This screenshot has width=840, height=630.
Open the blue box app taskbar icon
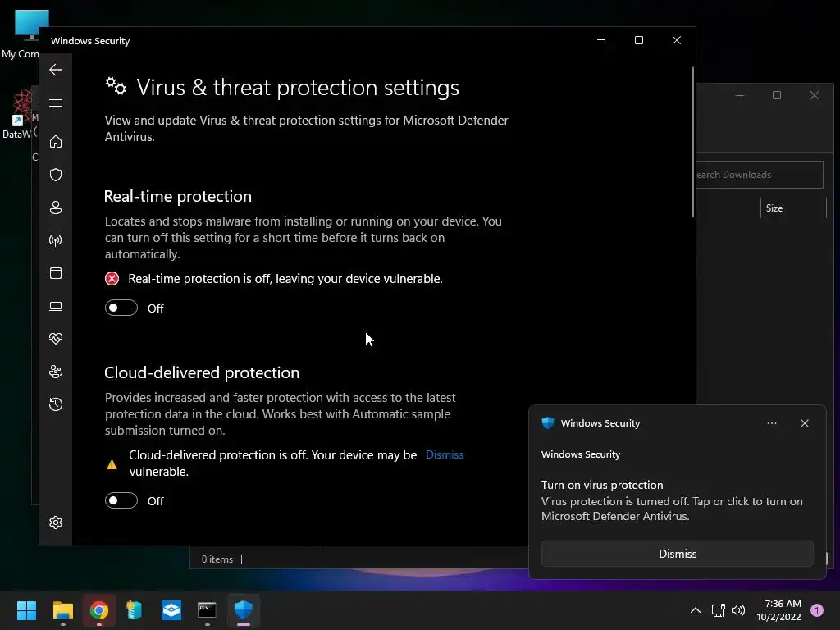171,610
